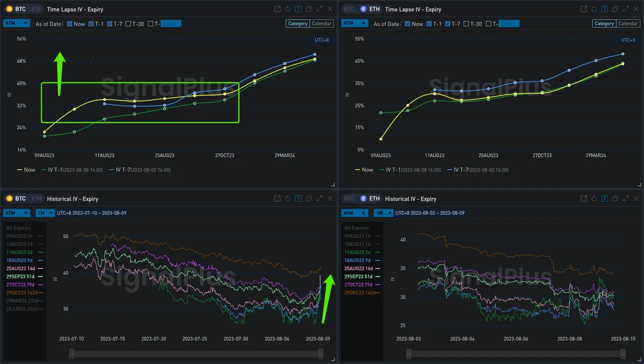Toggle Now legend in ETH Time Lapse chart
This screenshot has width=644, height=364.
tap(364, 170)
